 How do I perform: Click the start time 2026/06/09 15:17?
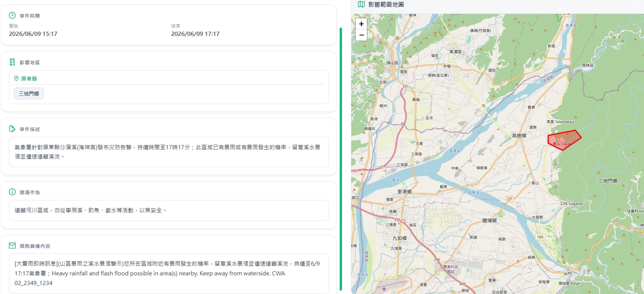click(33, 34)
